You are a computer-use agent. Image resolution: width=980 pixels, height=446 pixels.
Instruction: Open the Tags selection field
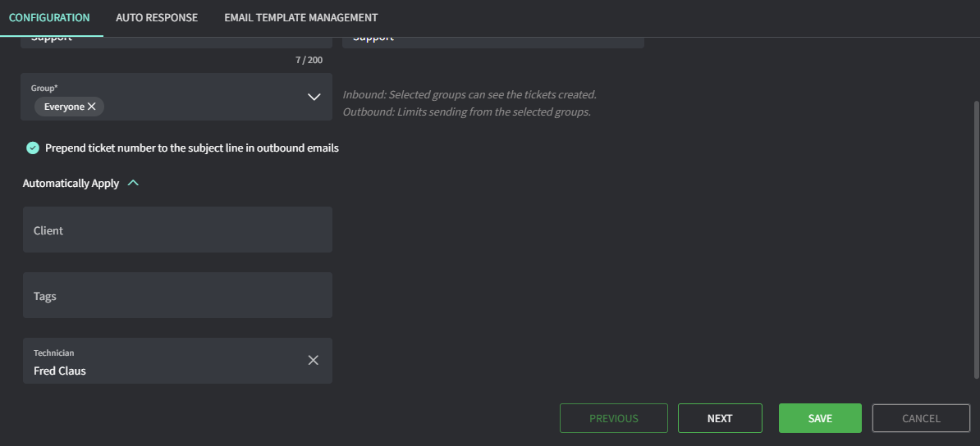(x=177, y=295)
